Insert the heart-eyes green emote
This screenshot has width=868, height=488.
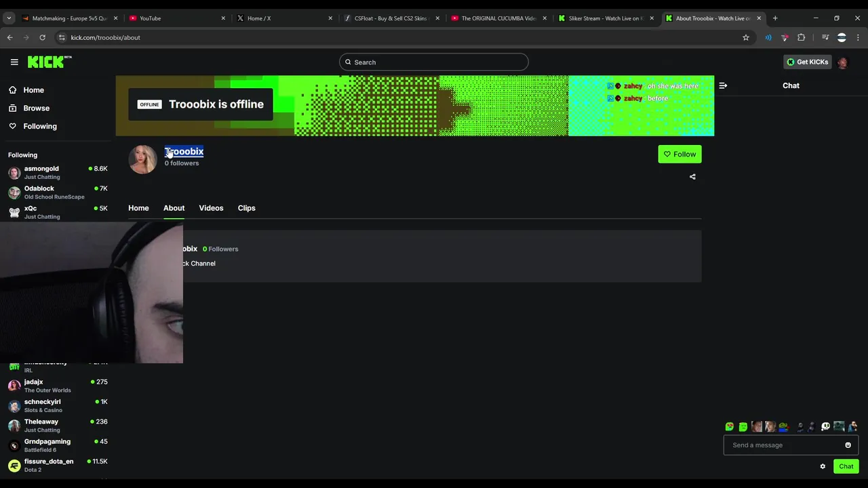click(x=729, y=427)
